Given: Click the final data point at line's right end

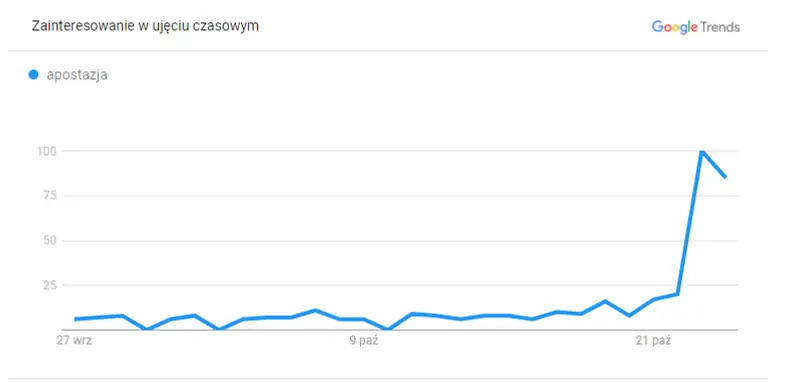Looking at the screenshot, I should click(x=726, y=177).
